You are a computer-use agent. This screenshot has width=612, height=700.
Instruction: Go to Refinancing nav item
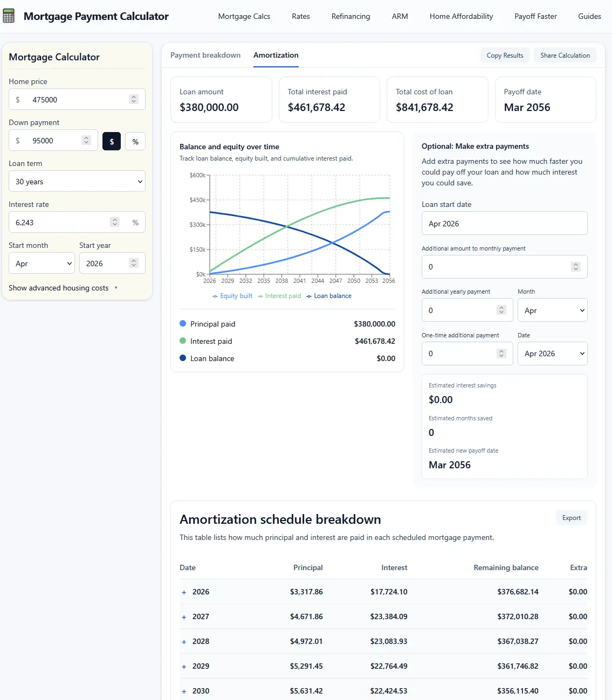click(x=350, y=16)
